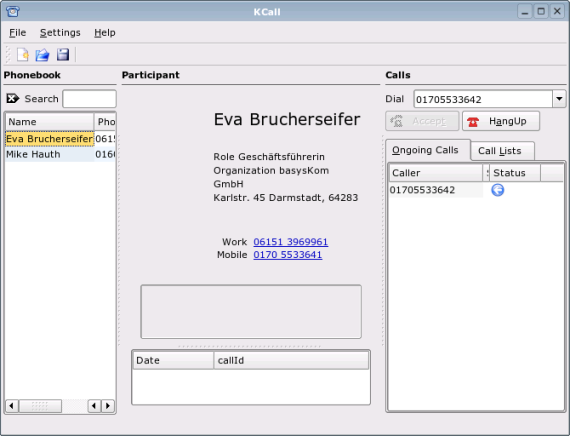Expand the Dial number dropdown arrow
The width and height of the screenshot is (570, 436).
point(559,99)
